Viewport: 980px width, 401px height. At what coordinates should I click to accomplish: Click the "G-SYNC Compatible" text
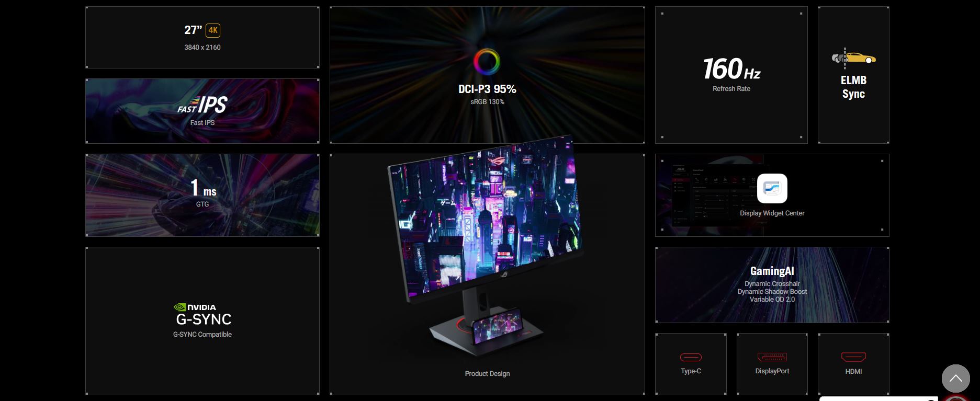(x=202, y=335)
